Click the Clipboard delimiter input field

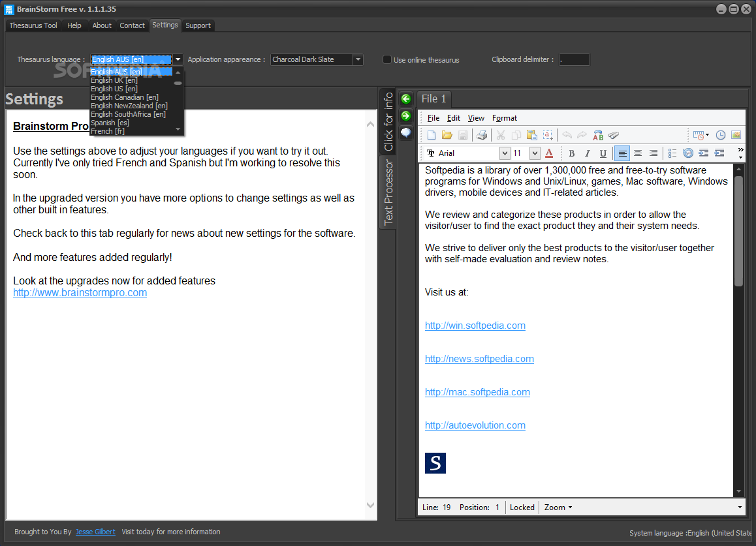click(574, 59)
